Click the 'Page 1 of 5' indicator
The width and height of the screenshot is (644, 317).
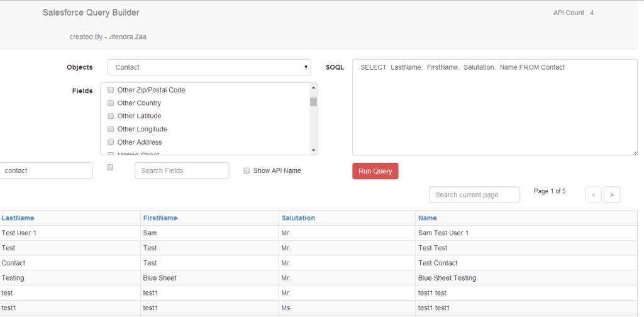pyautogui.click(x=550, y=191)
